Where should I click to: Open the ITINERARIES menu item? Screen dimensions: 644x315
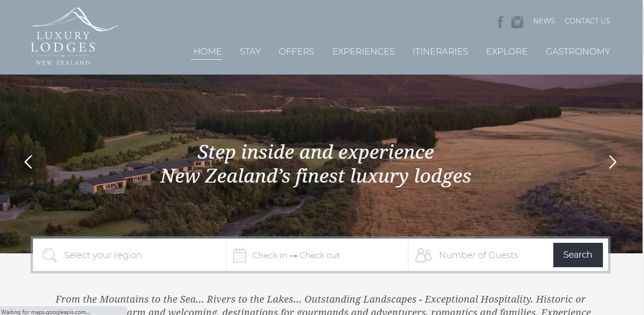pyautogui.click(x=440, y=52)
